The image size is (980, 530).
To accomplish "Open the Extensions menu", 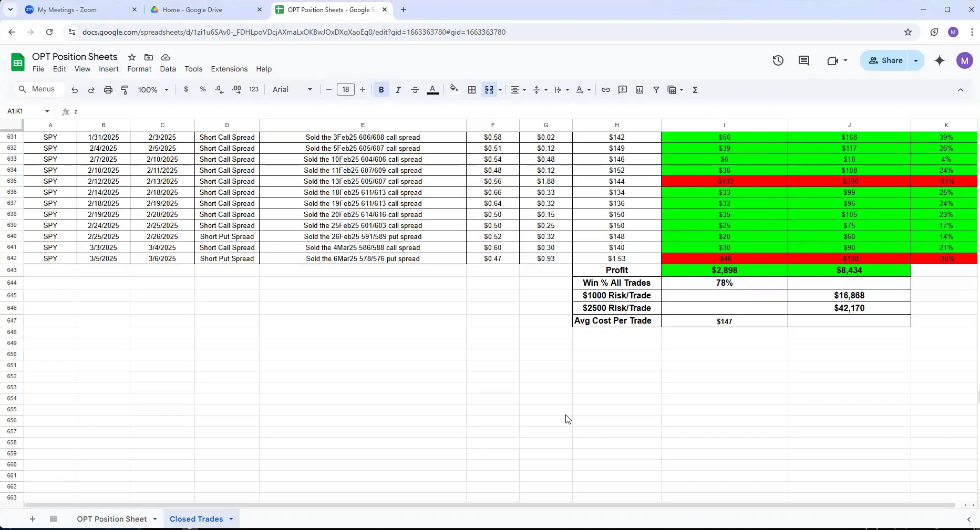I will pyautogui.click(x=229, y=69).
